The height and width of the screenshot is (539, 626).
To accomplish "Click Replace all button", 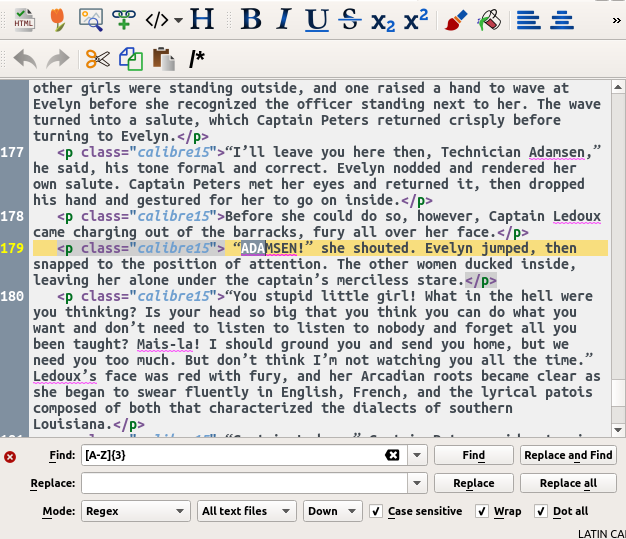I will point(568,483).
